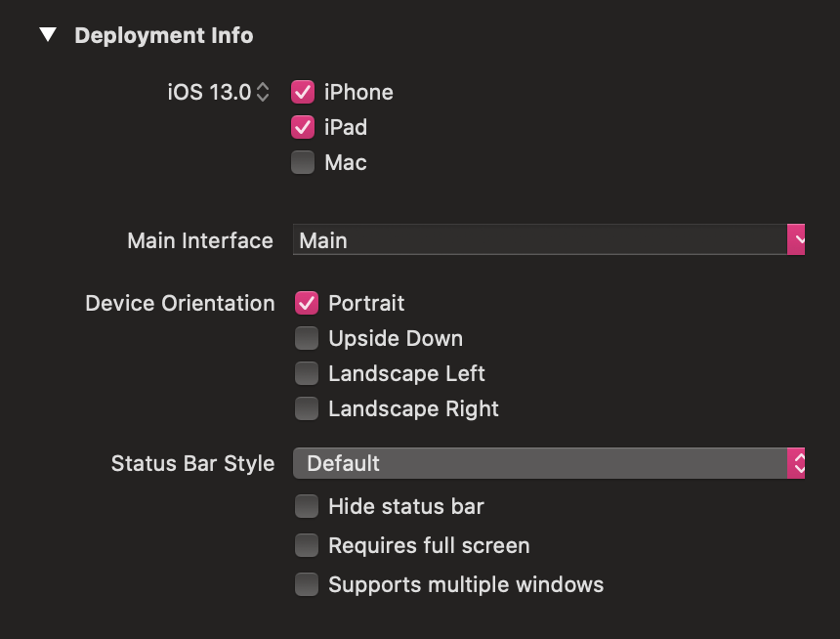The image size is (840, 639).
Task: Collapse the Deployment Info section triangle
Action: point(48,35)
